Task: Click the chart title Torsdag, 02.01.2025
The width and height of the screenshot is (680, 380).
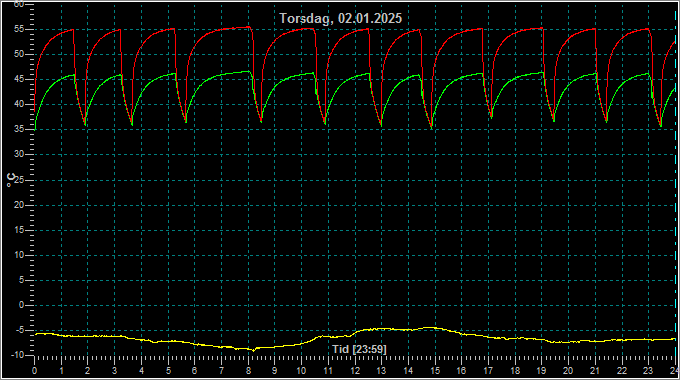Action: point(340,18)
